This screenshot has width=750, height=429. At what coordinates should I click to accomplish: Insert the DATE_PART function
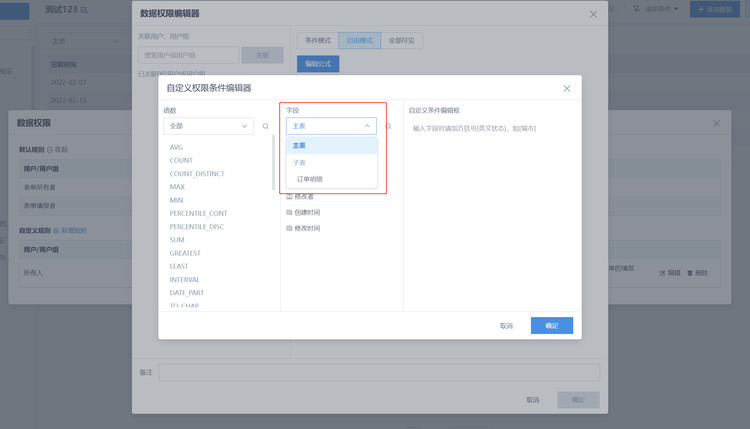click(x=187, y=292)
